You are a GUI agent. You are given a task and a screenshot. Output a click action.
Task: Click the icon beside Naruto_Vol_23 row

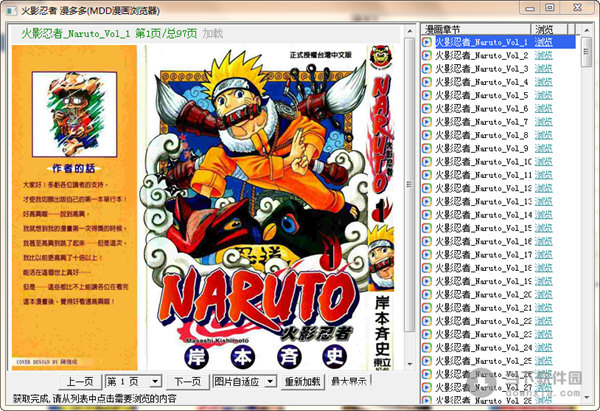[427, 334]
